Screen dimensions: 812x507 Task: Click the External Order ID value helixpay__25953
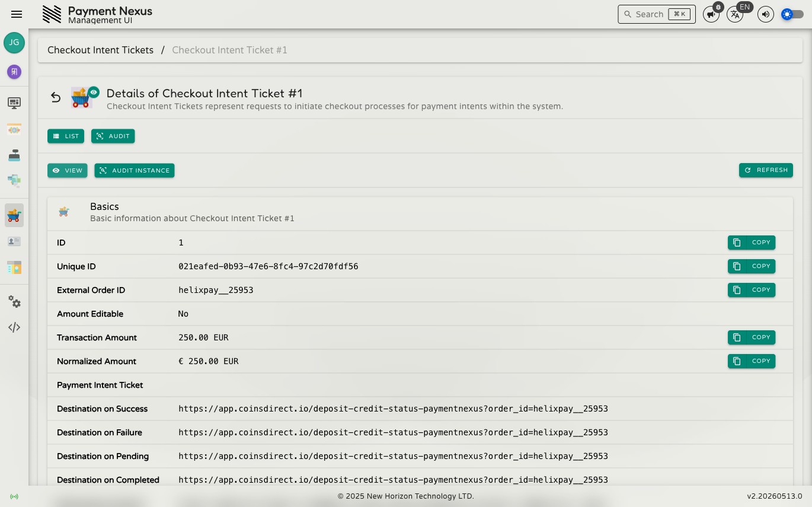click(216, 290)
